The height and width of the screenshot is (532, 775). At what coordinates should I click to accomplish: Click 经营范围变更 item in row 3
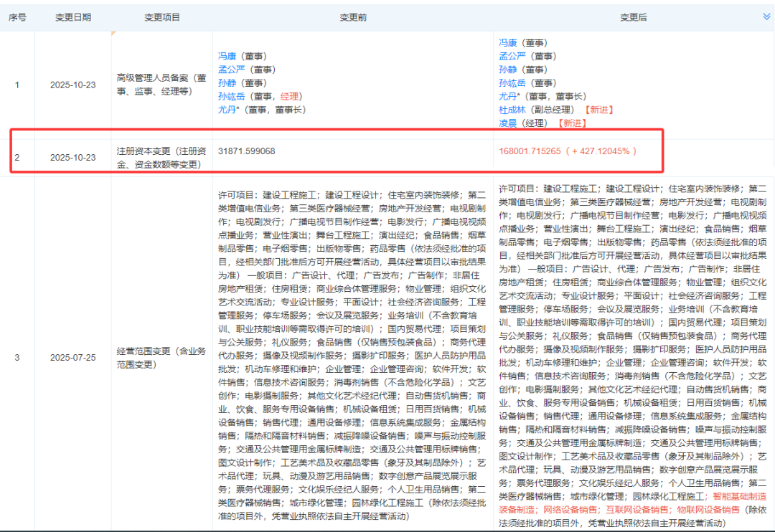tap(162, 357)
